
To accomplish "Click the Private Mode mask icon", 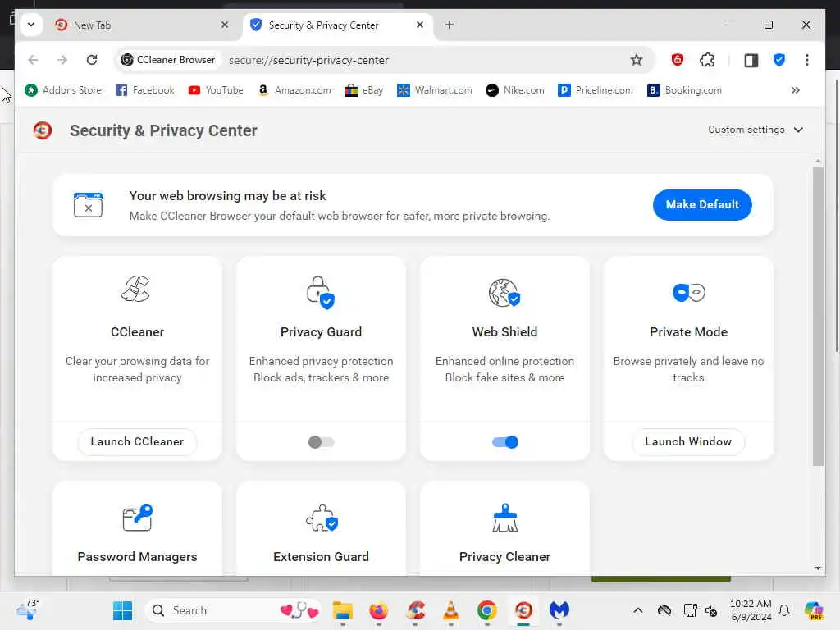I will coord(688,293).
